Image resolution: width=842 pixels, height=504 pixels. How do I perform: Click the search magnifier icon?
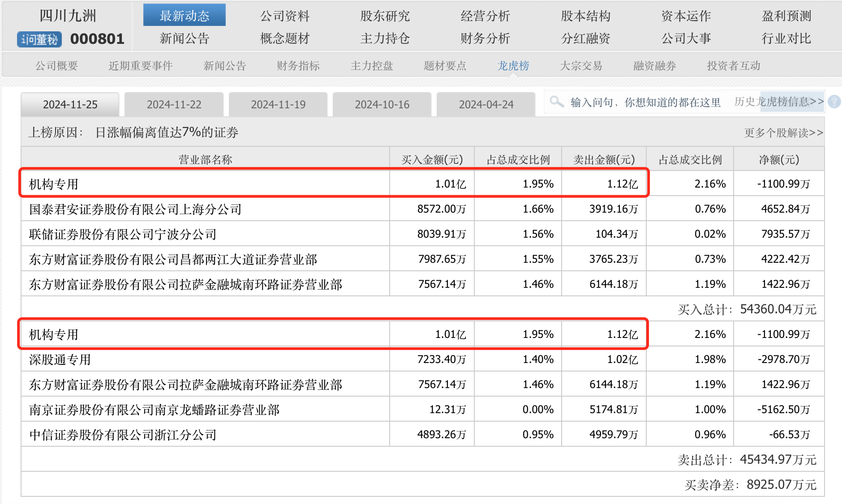[557, 102]
